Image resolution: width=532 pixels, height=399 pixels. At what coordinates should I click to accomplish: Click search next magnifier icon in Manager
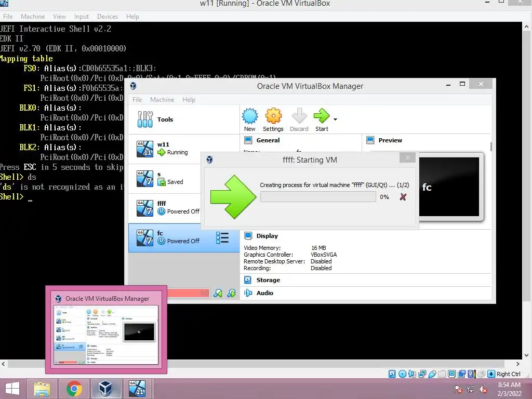(231, 293)
